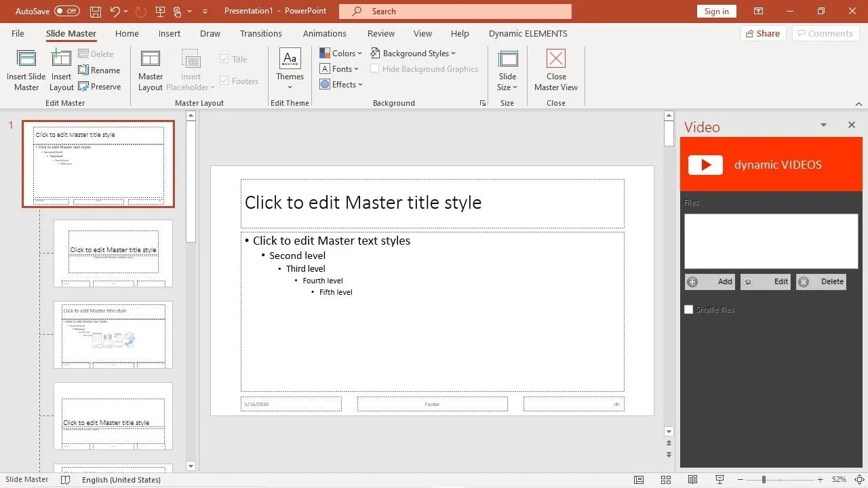This screenshot has height=488, width=868.
Task: Click the Save icon in title bar
Action: [96, 12]
